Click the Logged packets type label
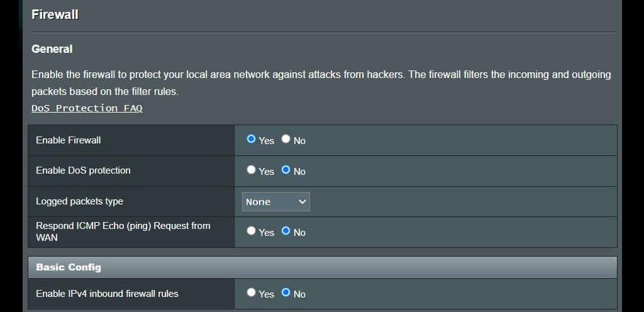 (x=80, y=201)
